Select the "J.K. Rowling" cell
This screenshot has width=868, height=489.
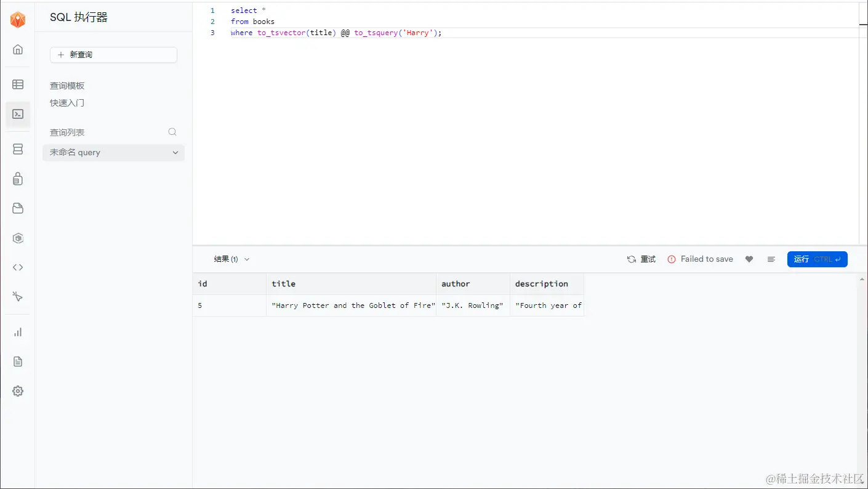[x=473, y=305]
